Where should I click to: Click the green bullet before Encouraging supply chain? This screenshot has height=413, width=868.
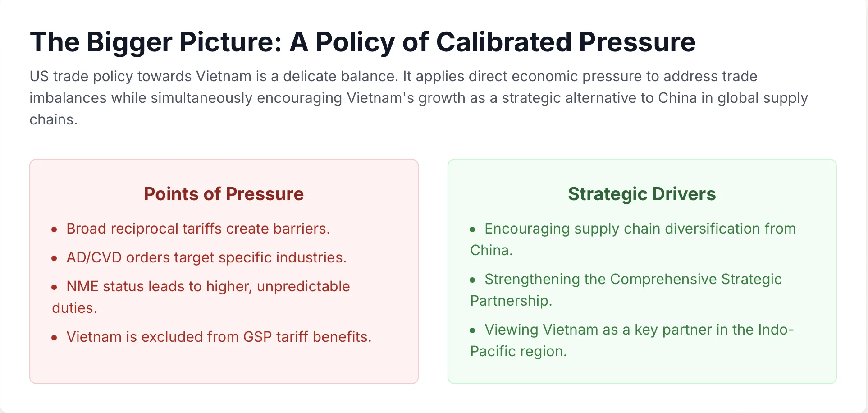472,229
